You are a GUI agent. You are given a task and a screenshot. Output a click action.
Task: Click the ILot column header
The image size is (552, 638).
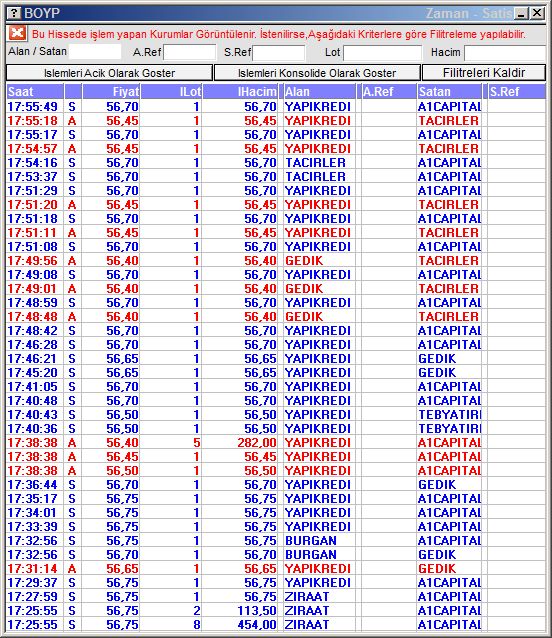click(x=171, y=92)
